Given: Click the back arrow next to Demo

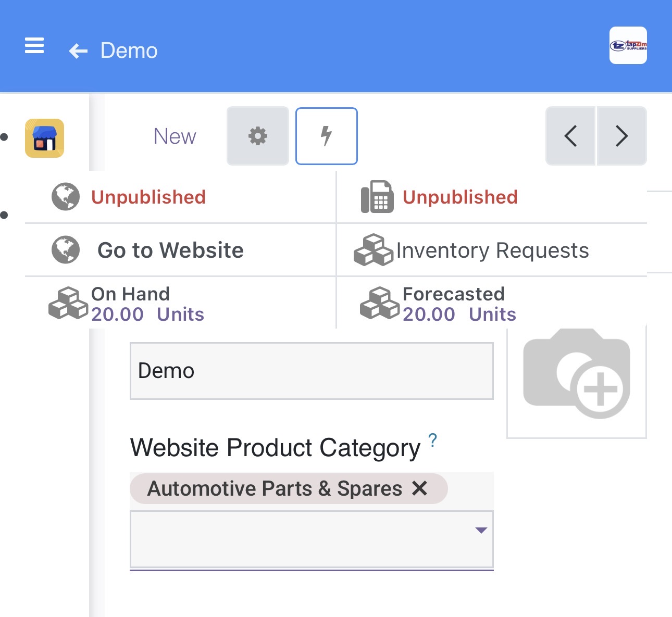Looking at the screenshot, I should [x=78, y=51].
